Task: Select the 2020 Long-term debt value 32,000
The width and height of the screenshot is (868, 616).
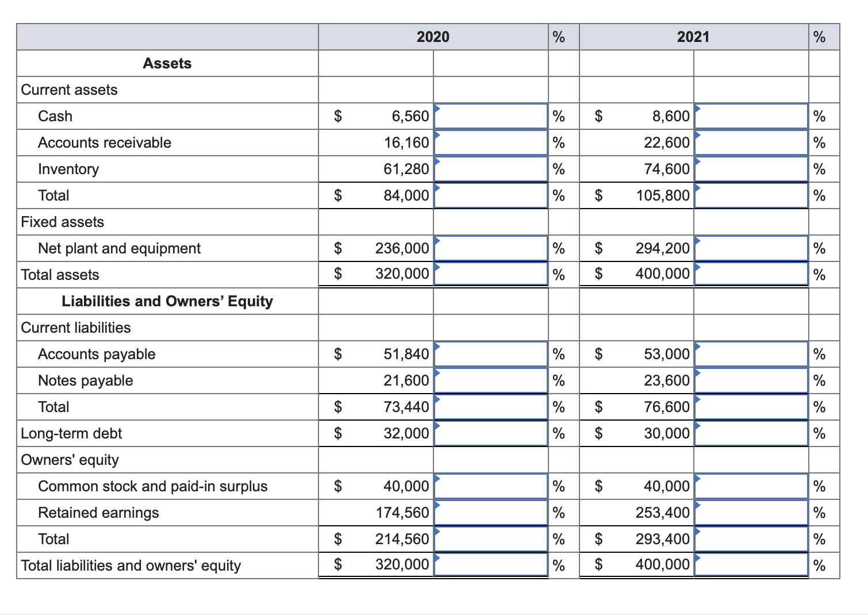Action: click(x=406, y=433)
